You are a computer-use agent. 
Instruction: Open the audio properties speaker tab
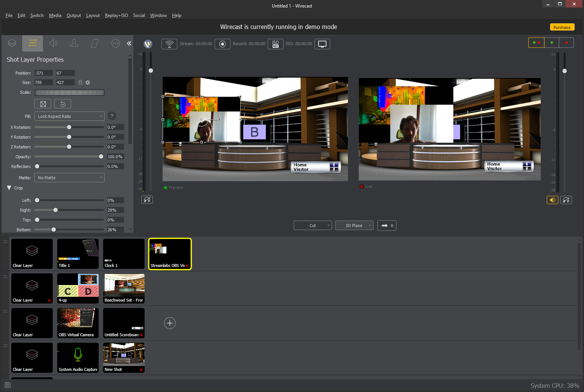[53, 43]
